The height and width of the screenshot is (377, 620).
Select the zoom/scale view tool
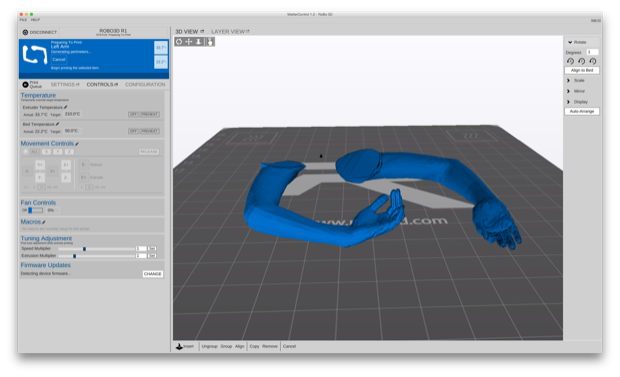click(x=198, y=42)
